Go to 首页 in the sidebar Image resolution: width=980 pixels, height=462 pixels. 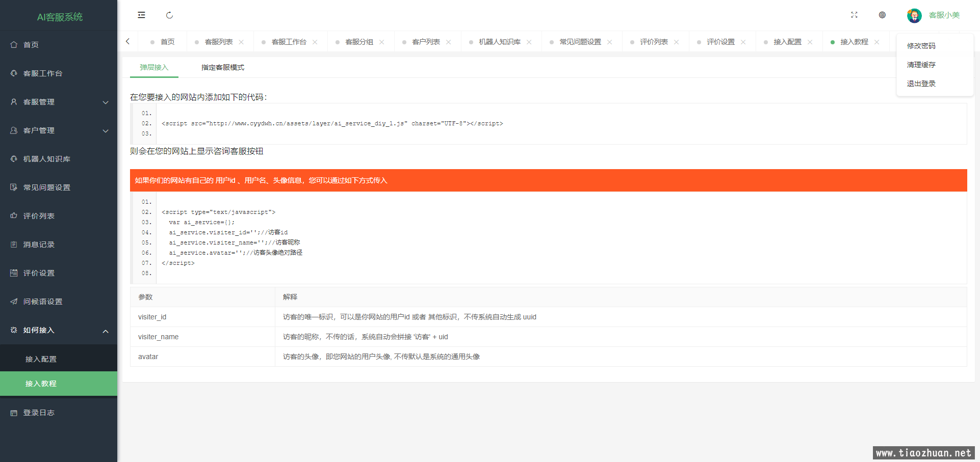click(59, 45)
